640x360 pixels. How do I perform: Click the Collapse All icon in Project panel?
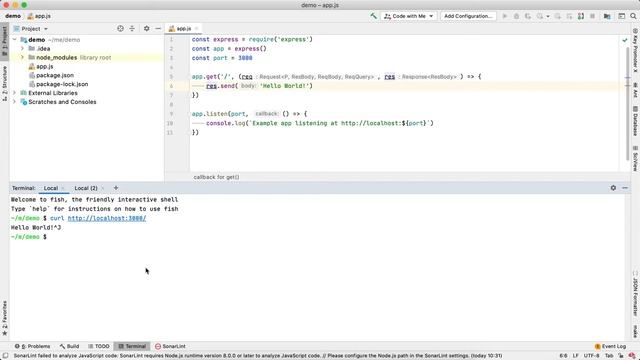(x=132, y=29)
